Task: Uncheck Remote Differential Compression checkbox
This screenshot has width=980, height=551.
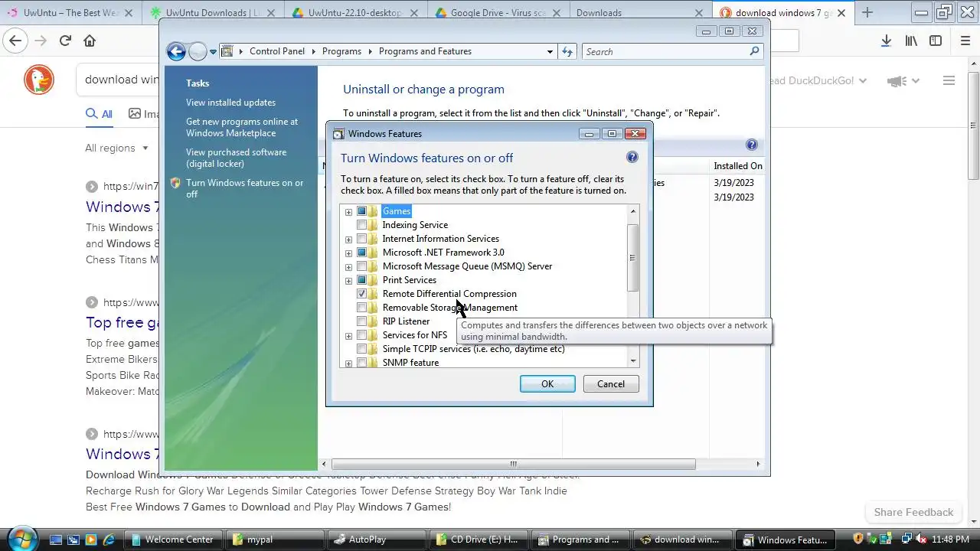Action: point(362,294)
